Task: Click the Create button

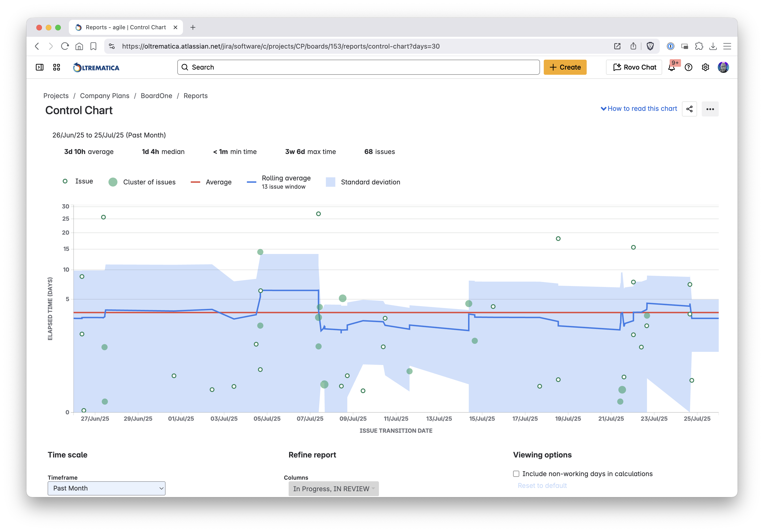Action: pyautogui.click(x=565, y=67)
